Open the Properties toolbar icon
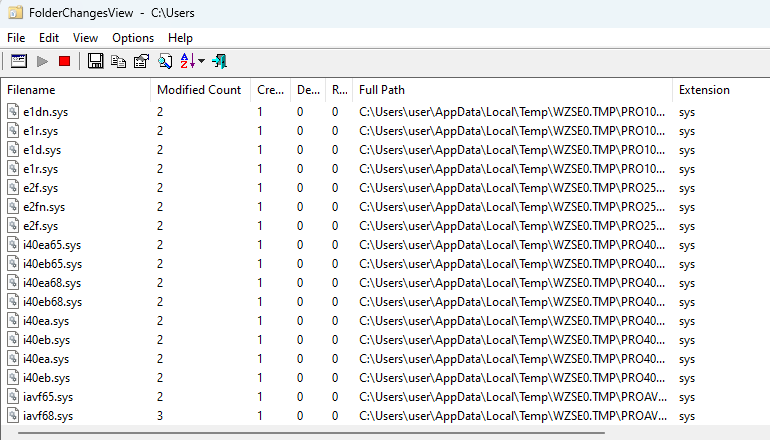Screen dimensions: 770x440 [141, 61]
